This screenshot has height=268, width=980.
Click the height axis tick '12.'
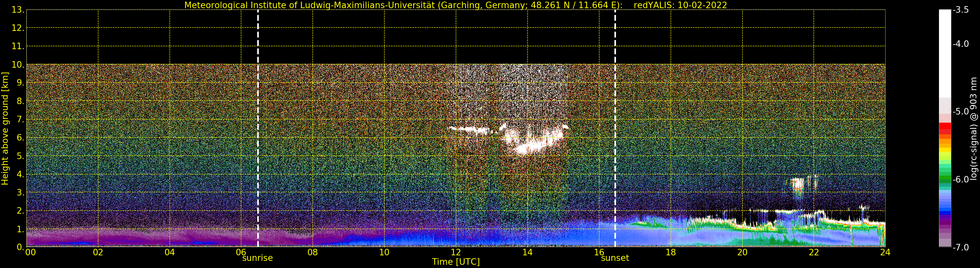[18, 28]
